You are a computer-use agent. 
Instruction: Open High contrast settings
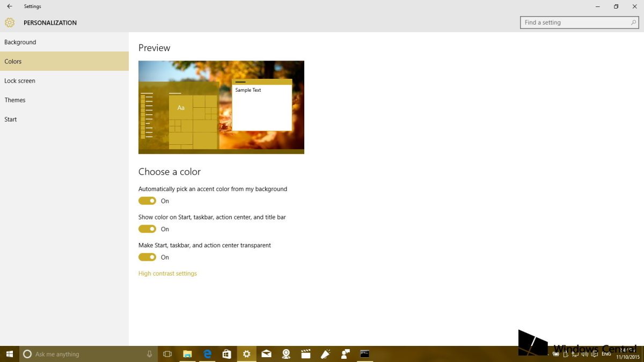167,274
